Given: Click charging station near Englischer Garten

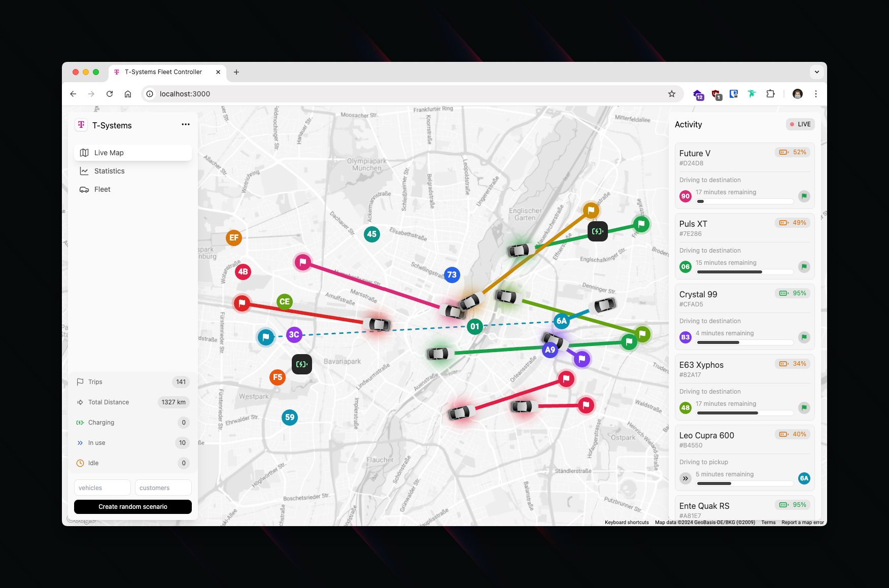Looking at the screenshot, I should (598, 231).
